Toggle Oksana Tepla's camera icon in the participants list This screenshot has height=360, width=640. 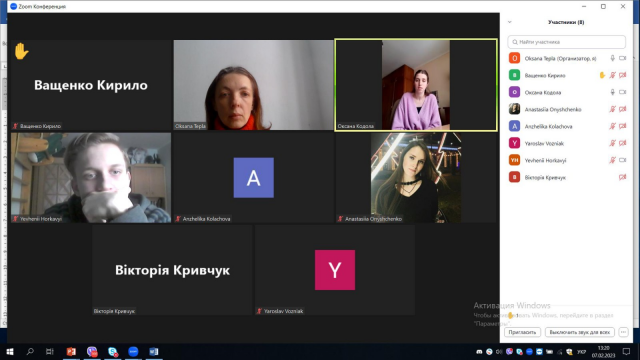622,58
